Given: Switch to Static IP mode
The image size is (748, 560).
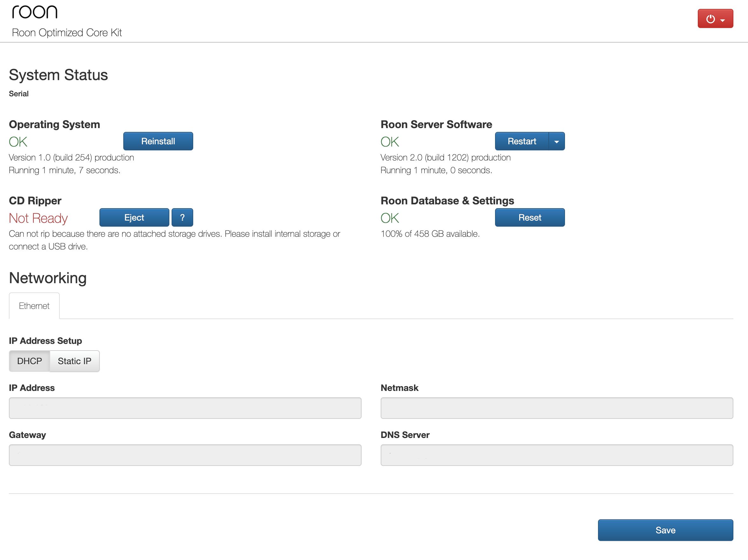Looking at the screenshot, I should click(74, 361).
